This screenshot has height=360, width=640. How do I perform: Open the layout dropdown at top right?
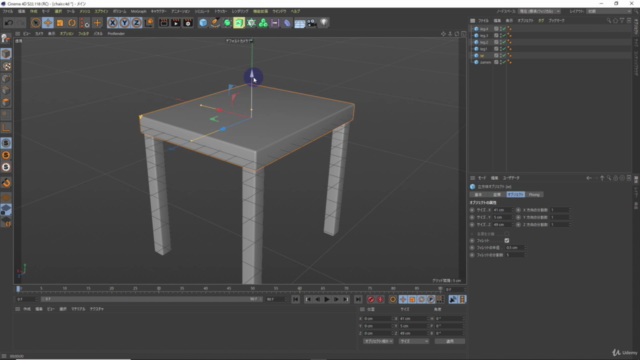tap(609, 11)
